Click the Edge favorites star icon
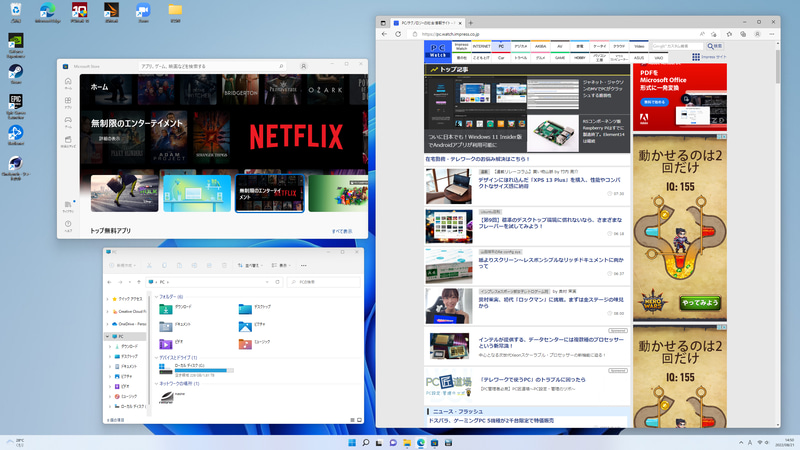Image resolution: width=800 pixels, height=450 pixels. 729,34
